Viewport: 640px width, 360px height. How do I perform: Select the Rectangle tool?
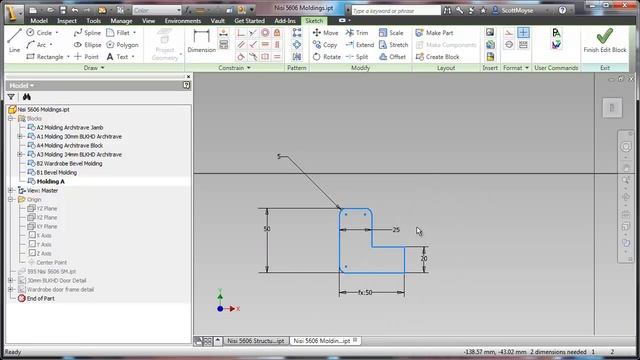(45, 57)
